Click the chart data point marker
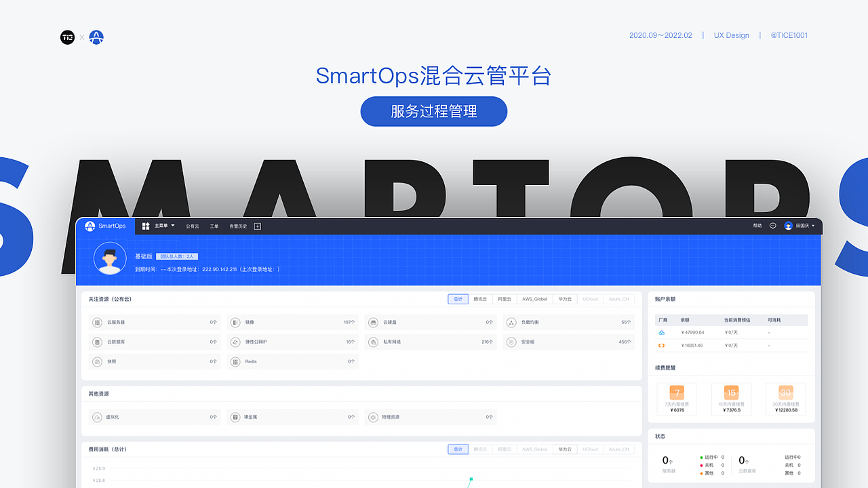 pos(471,479)
